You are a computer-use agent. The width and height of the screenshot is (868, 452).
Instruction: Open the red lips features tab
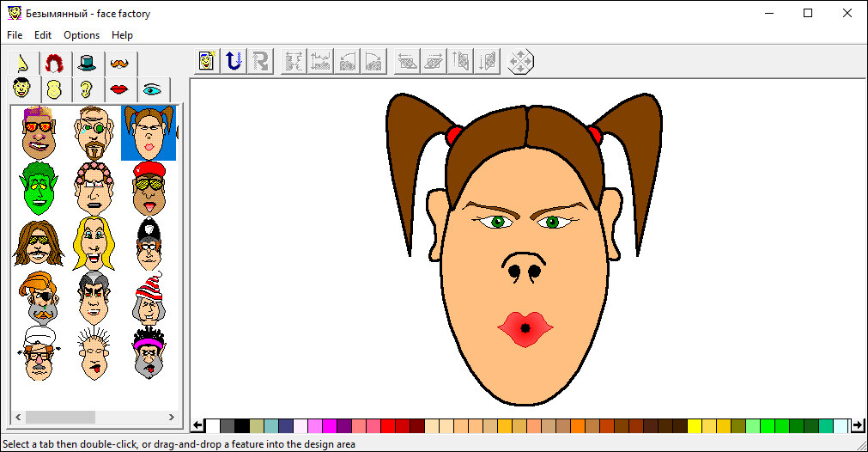tap(119, 89)
